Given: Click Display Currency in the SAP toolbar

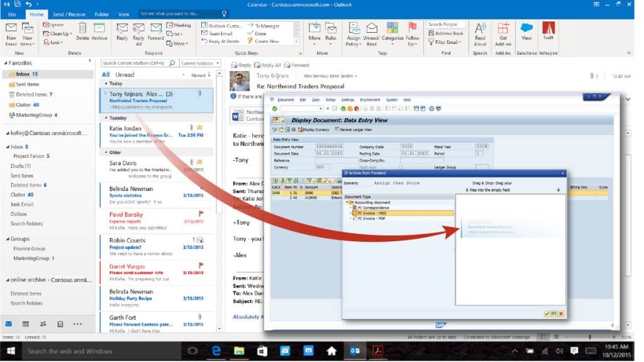Looking at the screenshot, I should click(x=314, y=129).
